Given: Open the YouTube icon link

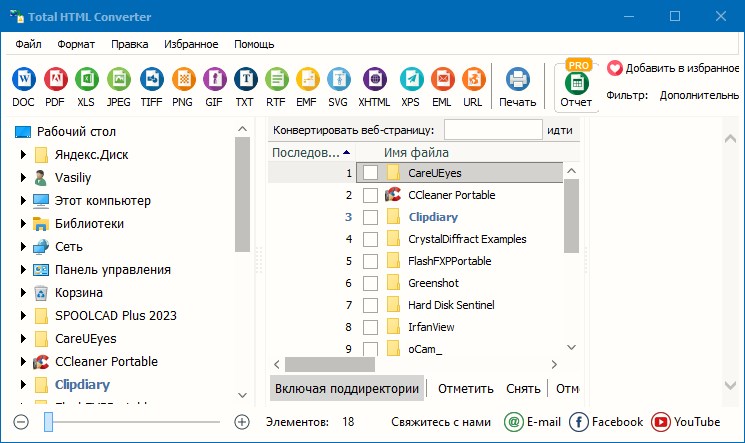Looking at the screenshot, I should (660, 422).
